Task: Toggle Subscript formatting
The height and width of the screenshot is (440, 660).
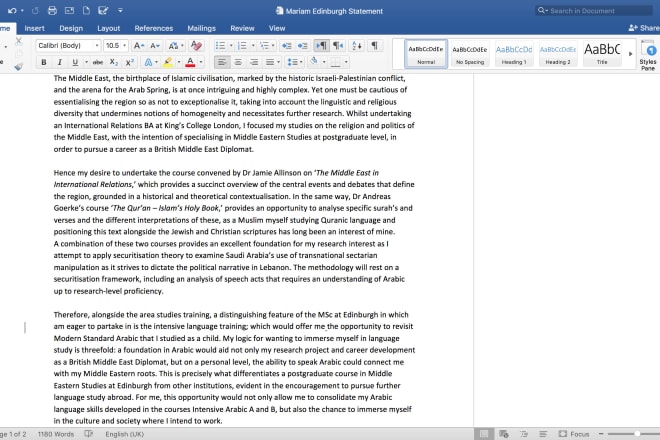Action: click(114, 62)
